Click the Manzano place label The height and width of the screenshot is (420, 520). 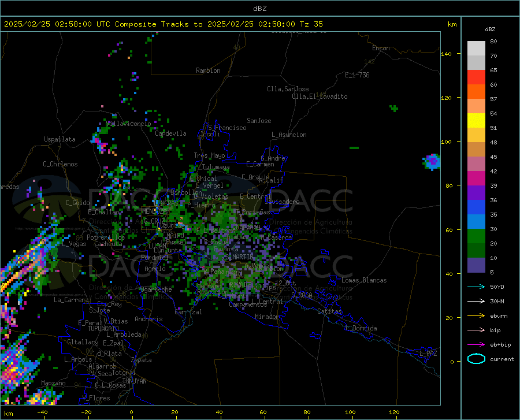(53, 383)
